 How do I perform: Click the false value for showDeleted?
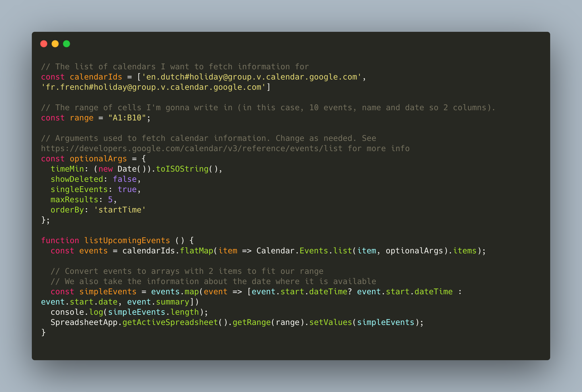click(125, 179)
